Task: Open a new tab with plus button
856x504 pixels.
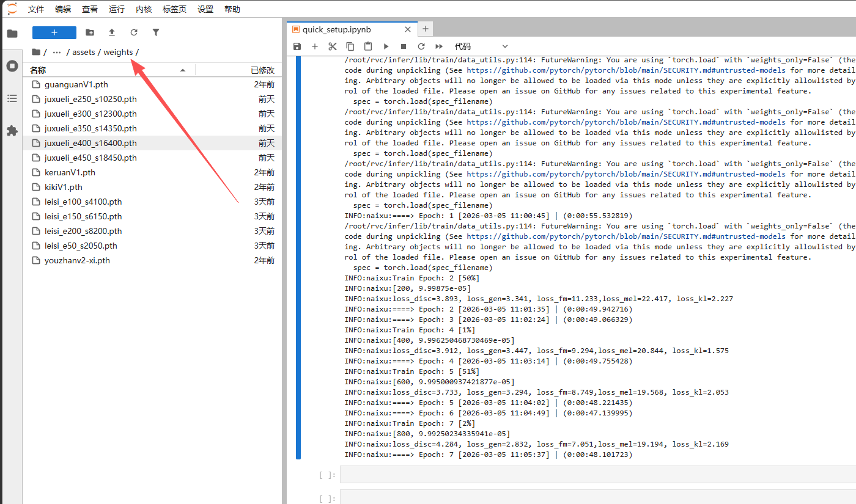Action: [x=426, y=29]
